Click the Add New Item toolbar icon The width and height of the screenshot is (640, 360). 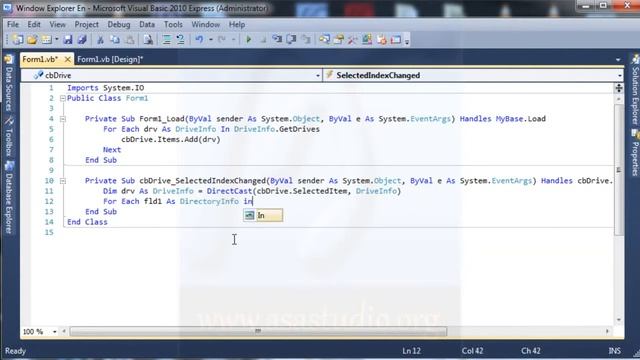click(47, 40)
